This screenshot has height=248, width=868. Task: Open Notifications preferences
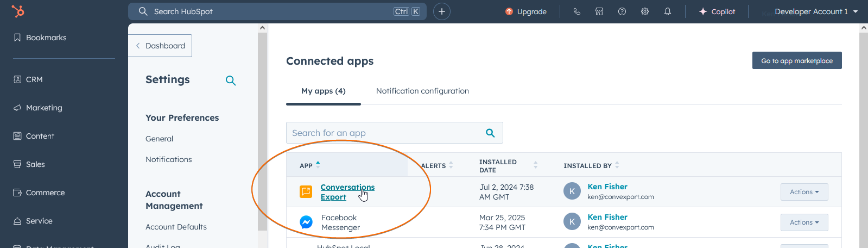tap(169, 159)
